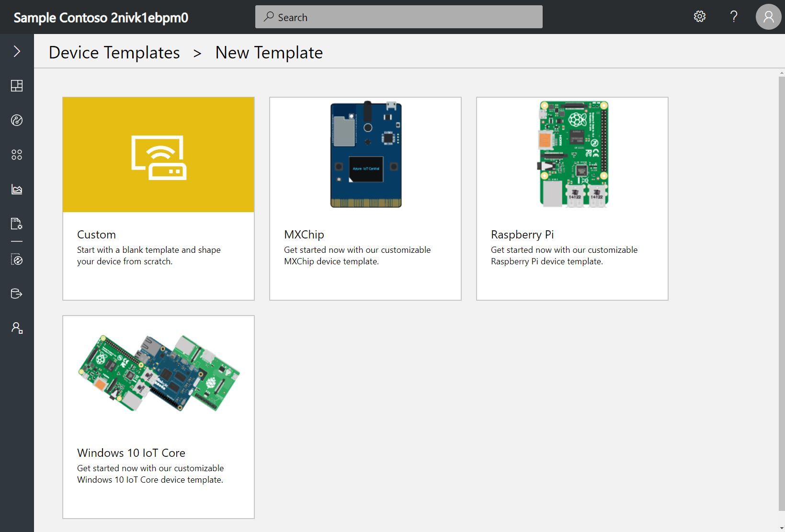Open the Jobs section in the sidebar

click(17, 224)
